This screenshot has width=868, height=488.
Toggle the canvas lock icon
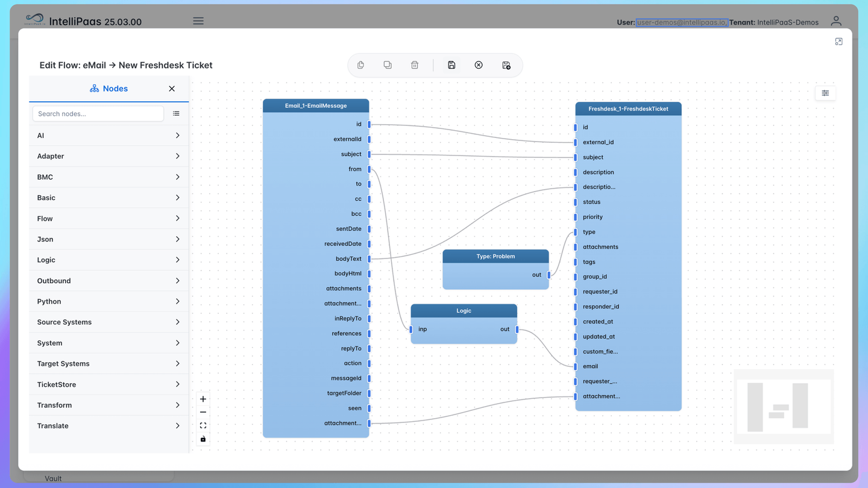coord(203,439)
